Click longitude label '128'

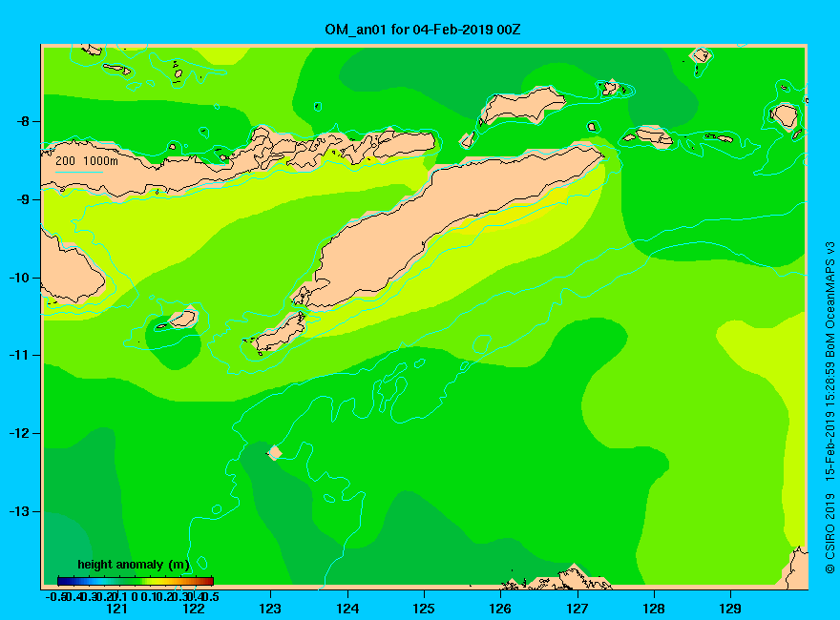(654, 609)
